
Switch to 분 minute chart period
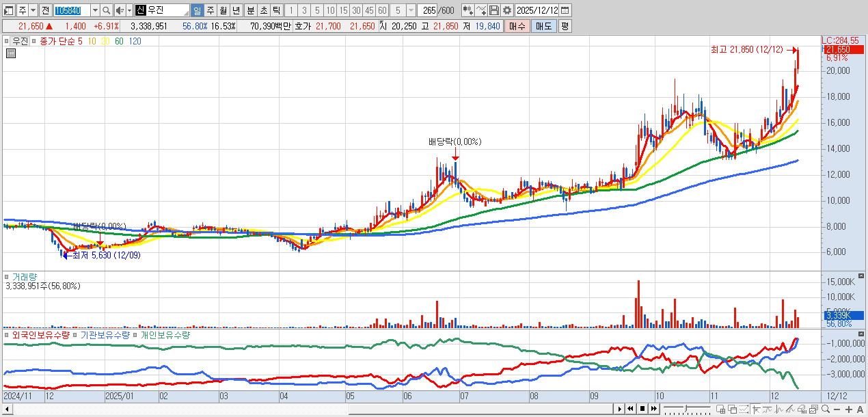[x=250, y=10]
